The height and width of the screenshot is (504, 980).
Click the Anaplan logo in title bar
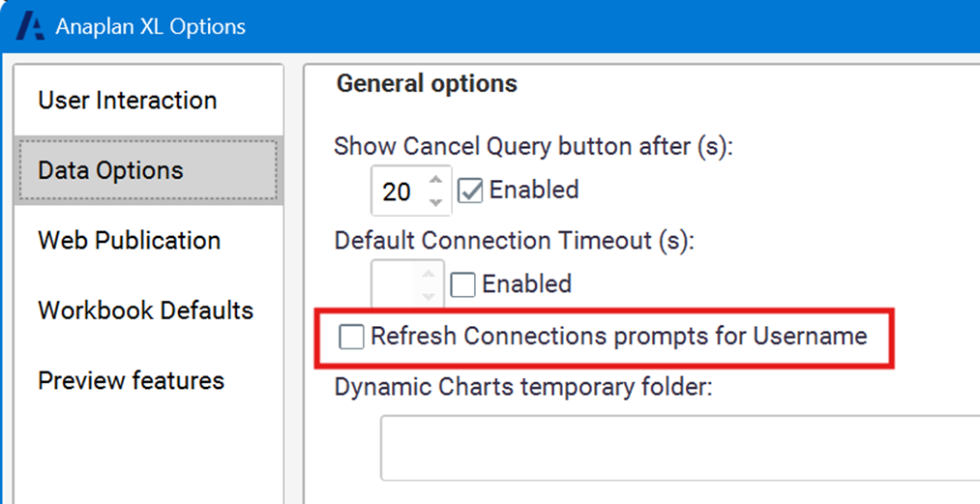[x=30, y=25]
